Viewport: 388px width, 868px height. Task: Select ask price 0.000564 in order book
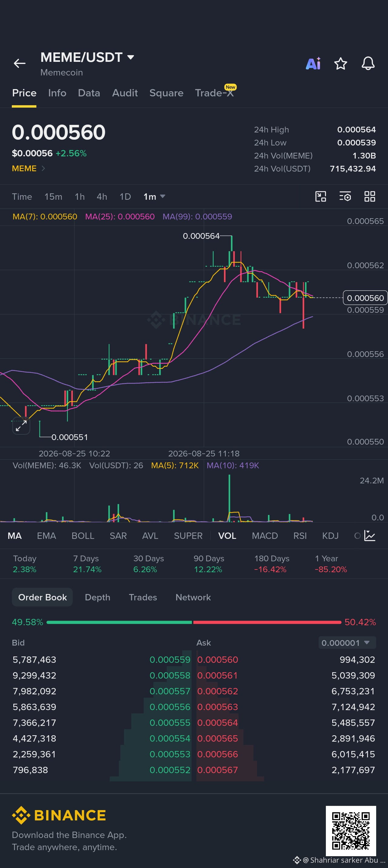[x=217, y=723]
